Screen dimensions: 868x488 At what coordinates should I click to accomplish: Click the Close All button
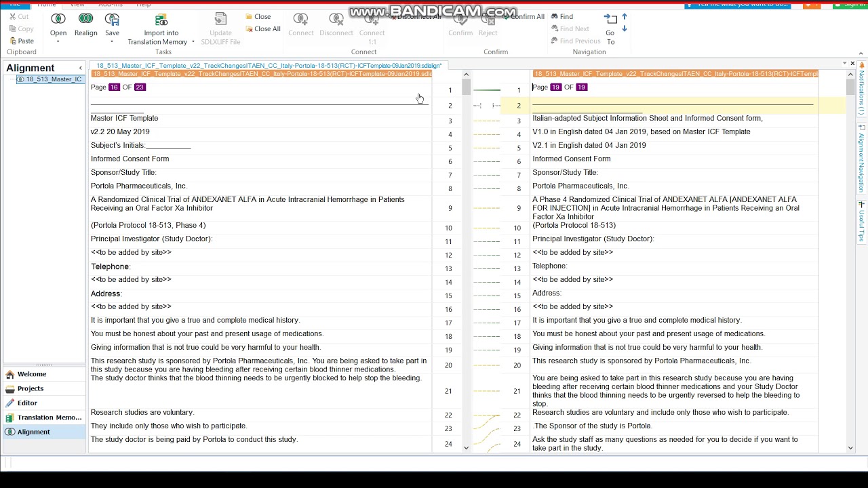coord(262,29)
